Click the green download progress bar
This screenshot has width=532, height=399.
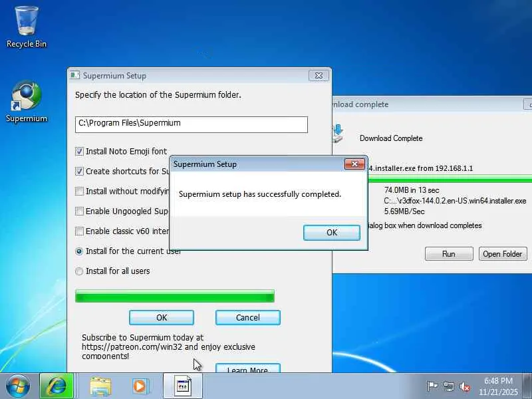(x=450, y=179)
